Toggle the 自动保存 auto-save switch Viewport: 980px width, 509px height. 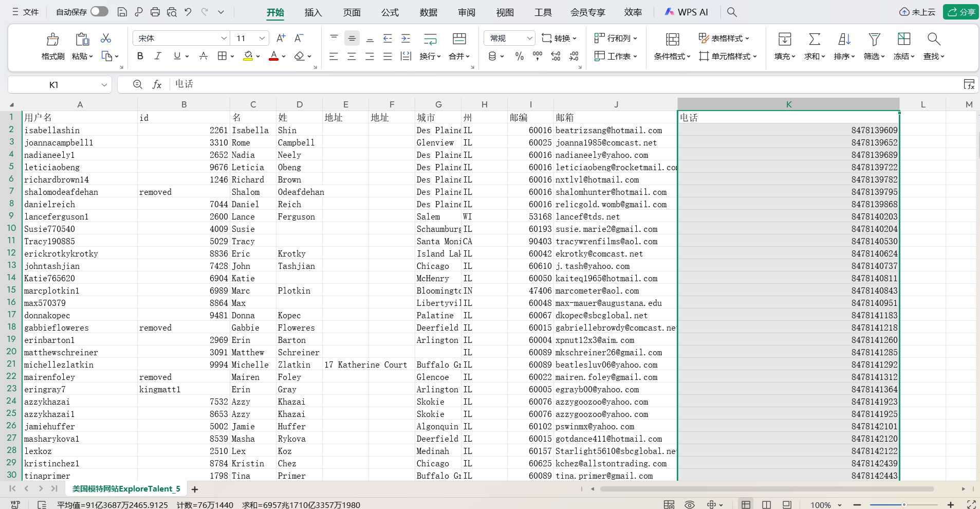coord(99,11)
